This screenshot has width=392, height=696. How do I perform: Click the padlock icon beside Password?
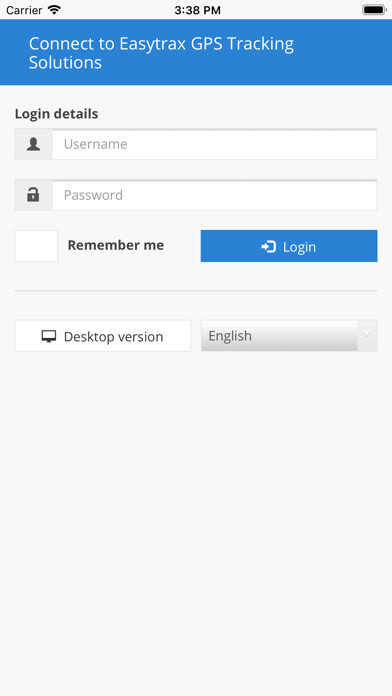pos(33,194)
